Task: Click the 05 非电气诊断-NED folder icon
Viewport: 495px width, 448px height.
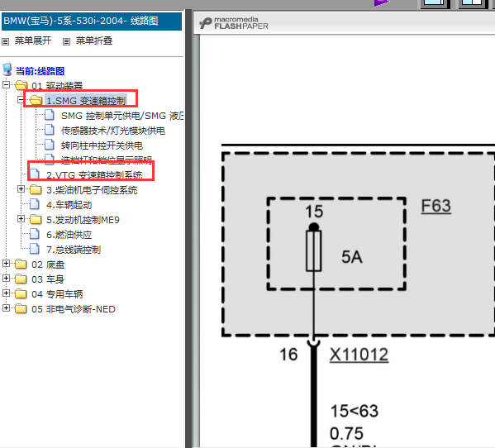Action: point(21,308)
